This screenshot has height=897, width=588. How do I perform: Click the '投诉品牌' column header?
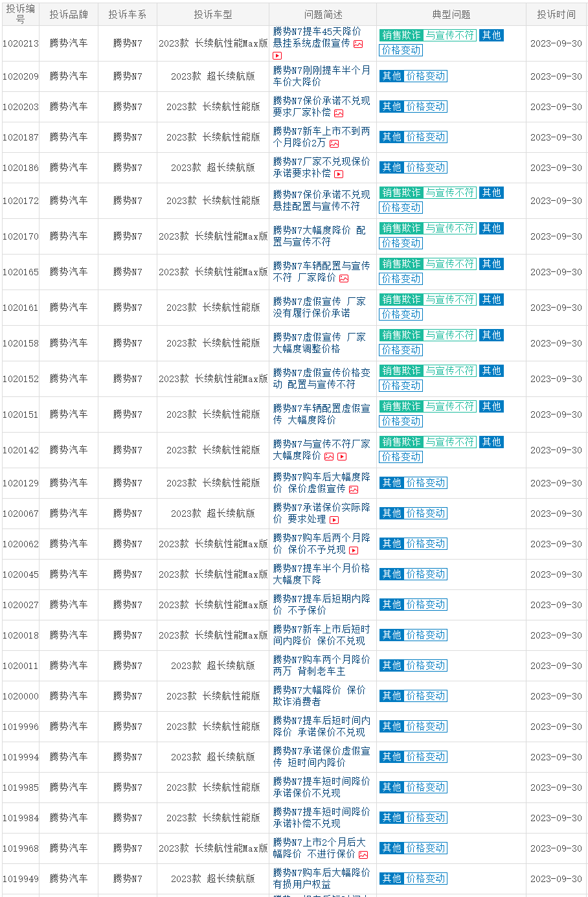[69, 14]
